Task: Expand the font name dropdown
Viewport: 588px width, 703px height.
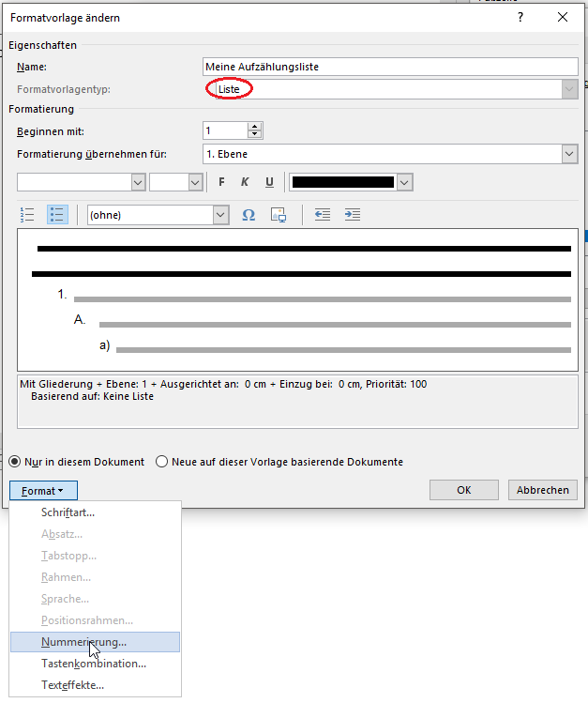Action: (138, 182)
